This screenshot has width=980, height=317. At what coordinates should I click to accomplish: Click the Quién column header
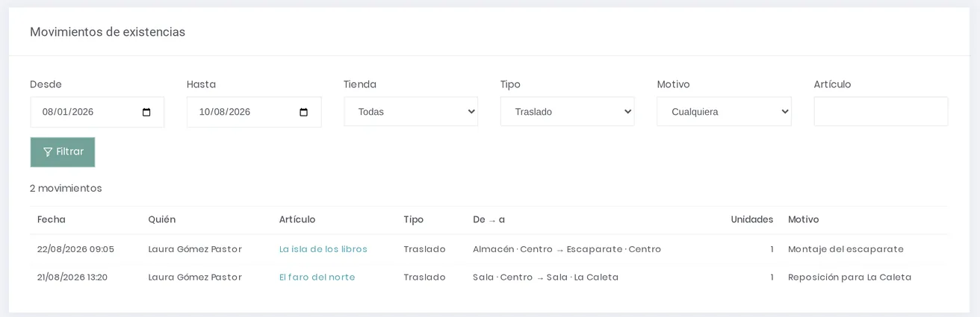tap(162, 220)
